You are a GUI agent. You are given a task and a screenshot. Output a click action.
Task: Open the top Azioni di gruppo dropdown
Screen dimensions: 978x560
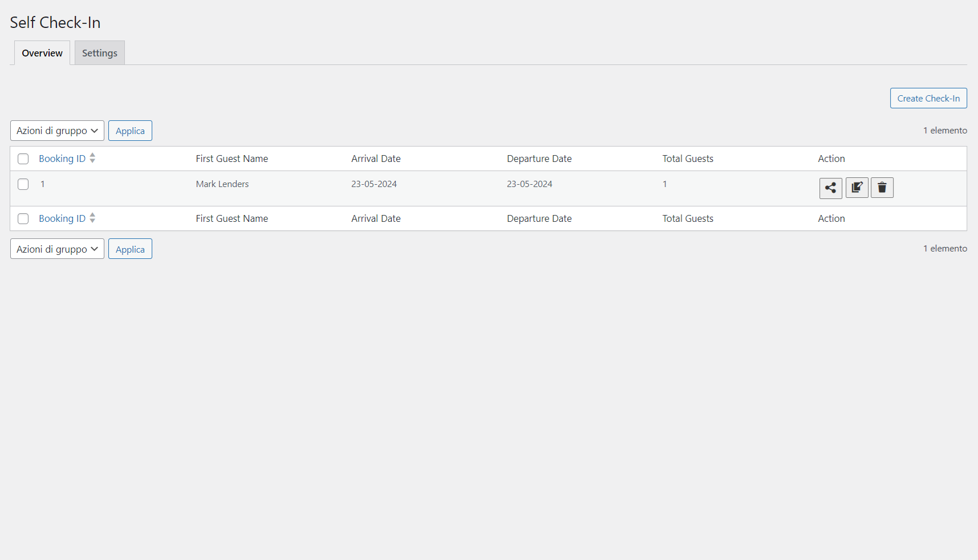(57, 131)
